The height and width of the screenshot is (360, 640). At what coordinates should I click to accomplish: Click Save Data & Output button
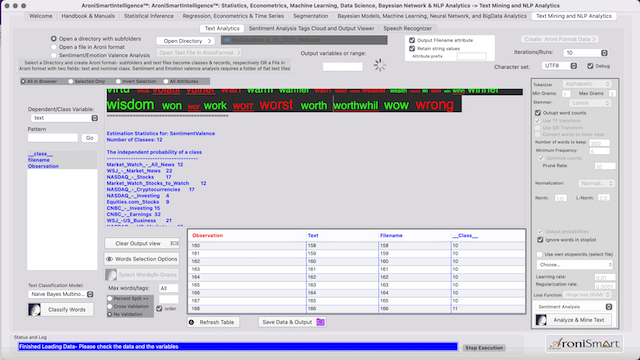click(292, 322)
